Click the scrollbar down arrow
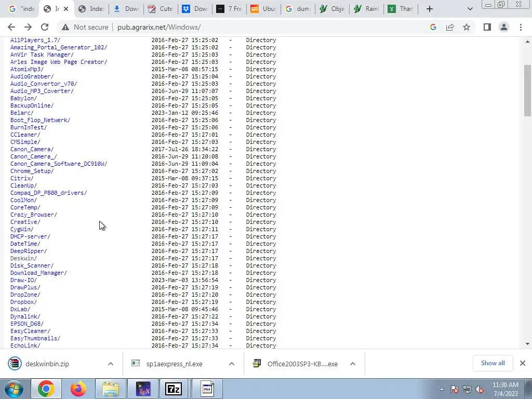Image resolution: width=532 pixels, height=399 pixels. [x=527, y=344]
